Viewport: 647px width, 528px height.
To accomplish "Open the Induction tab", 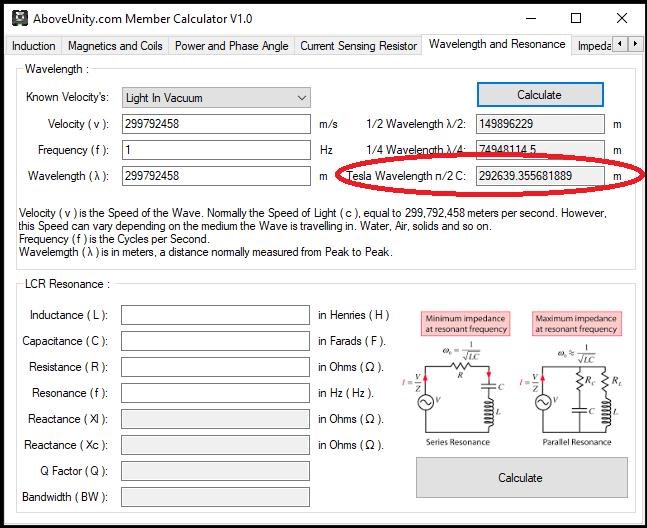I will (x=34, y=46).
